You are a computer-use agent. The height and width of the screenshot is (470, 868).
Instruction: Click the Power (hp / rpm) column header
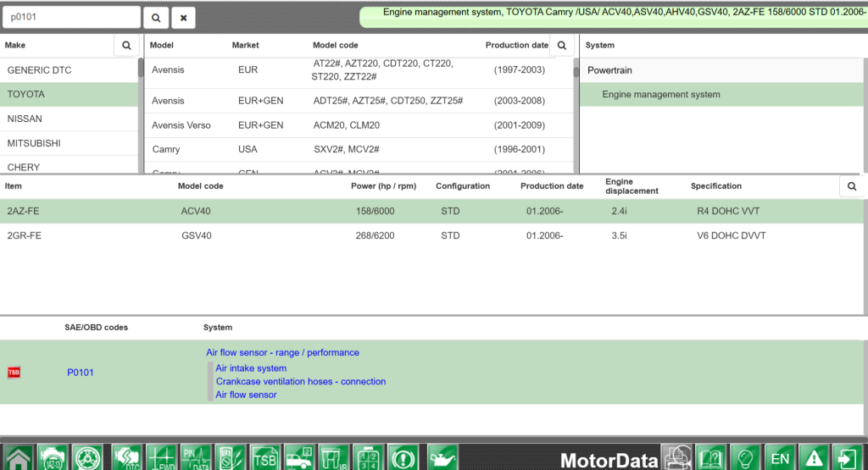tap(384, 186)
